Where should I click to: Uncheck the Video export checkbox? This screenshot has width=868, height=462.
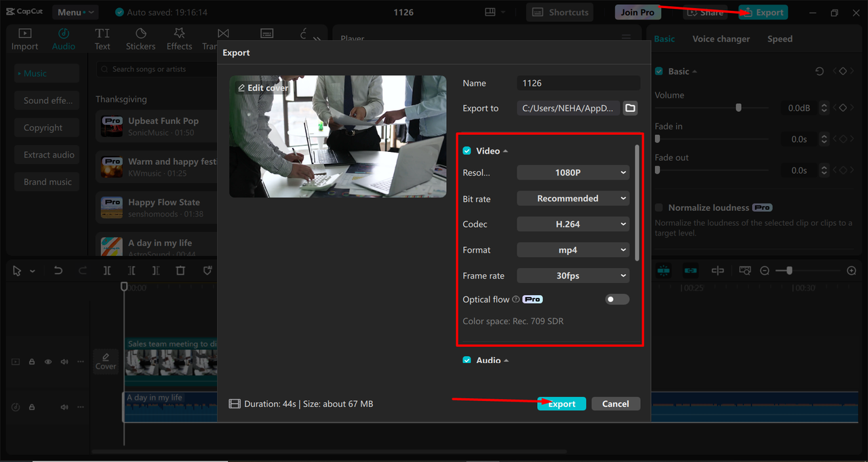467,151
